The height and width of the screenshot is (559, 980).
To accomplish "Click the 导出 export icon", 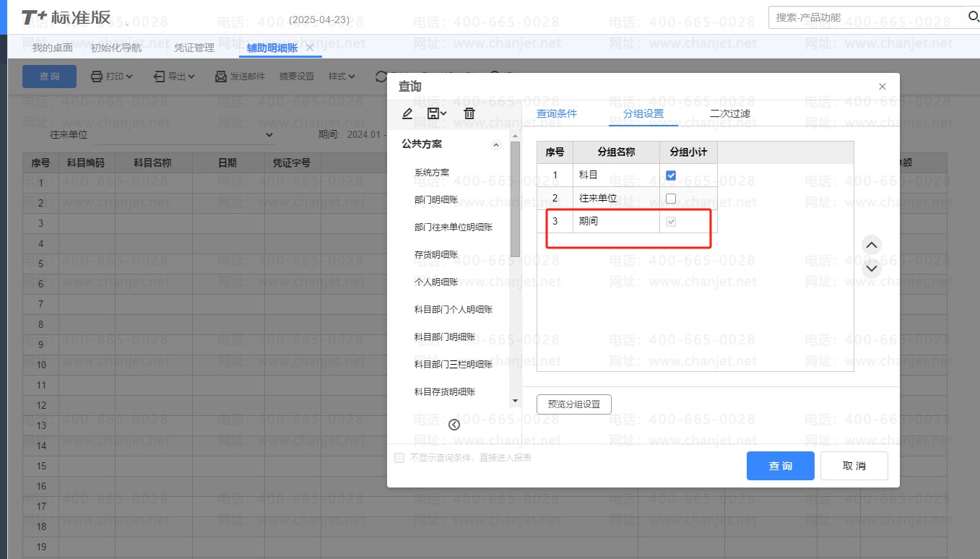I will click(x=159, y=76).
